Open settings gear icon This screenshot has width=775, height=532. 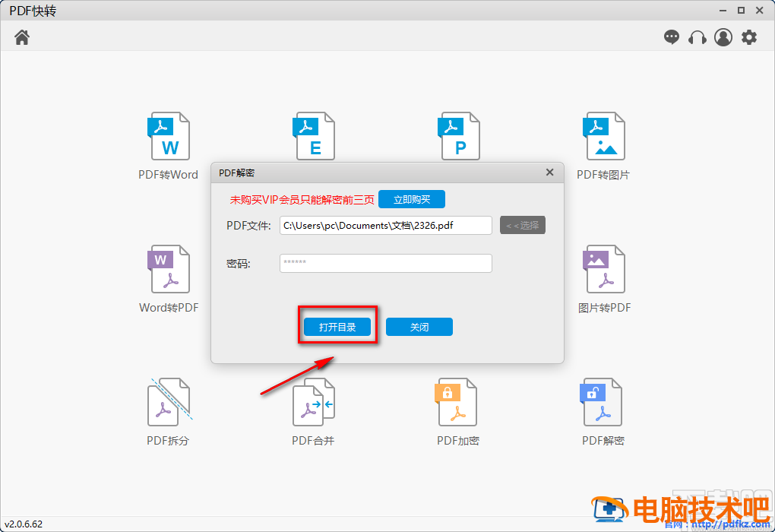pyautogui.click(x=749, y=37)
